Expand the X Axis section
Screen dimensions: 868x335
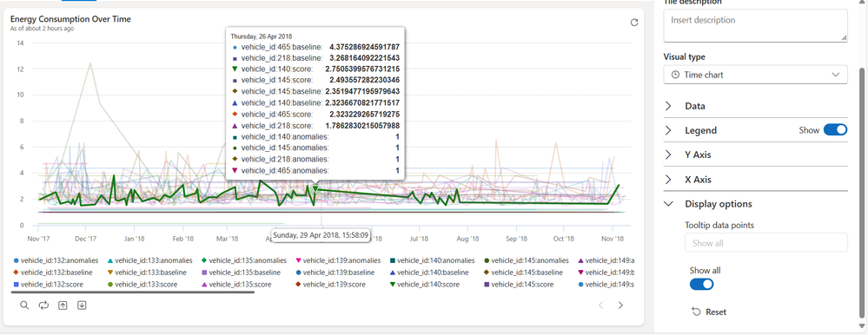click(x=755, y=179)
